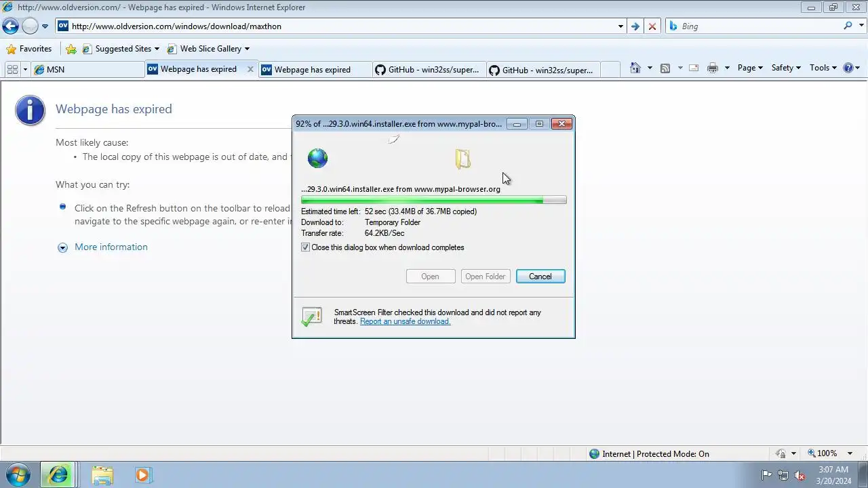Open the Windows Start menu orb

click(x=18, y=474)
